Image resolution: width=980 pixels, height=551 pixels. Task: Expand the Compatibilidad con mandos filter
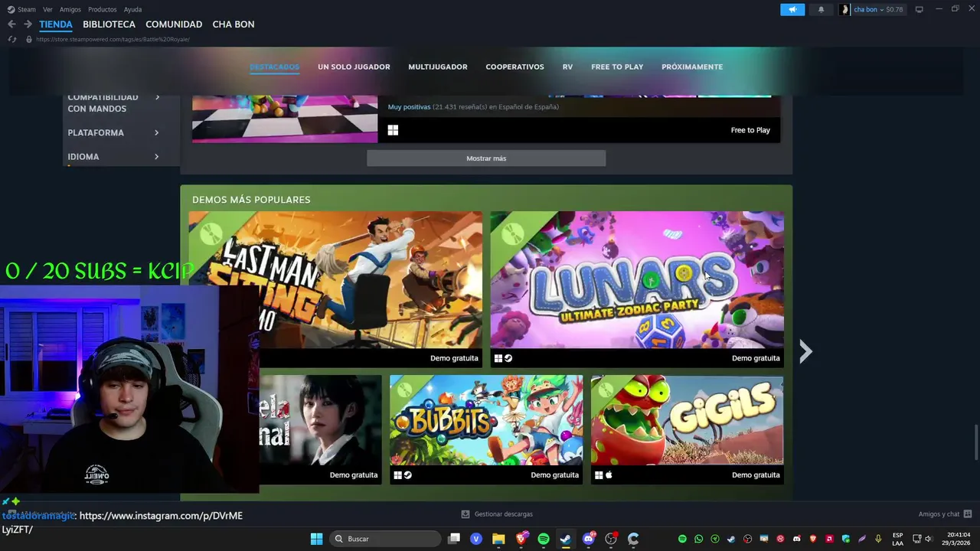[x=113, y=103]
